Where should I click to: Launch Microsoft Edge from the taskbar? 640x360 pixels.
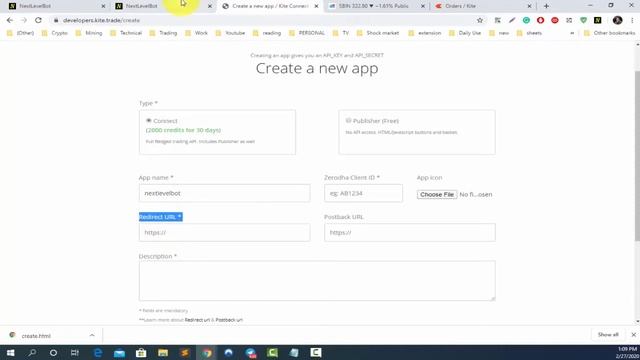pos(98,353)
